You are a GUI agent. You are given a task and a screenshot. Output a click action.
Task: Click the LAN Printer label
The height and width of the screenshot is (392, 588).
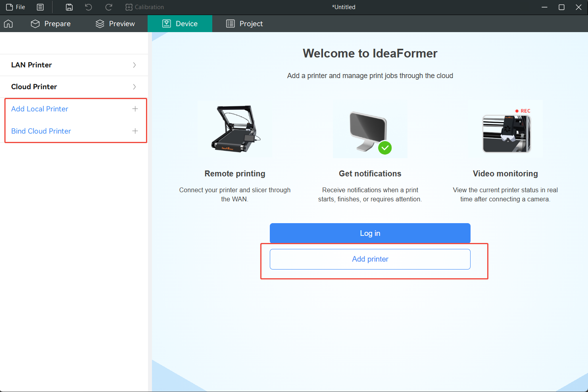coord(31,65)
